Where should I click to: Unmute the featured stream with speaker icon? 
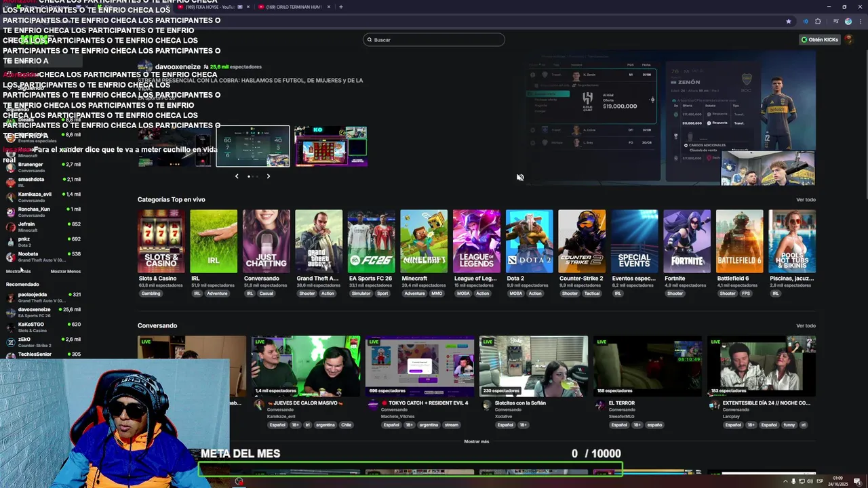[x=520, y=177]
